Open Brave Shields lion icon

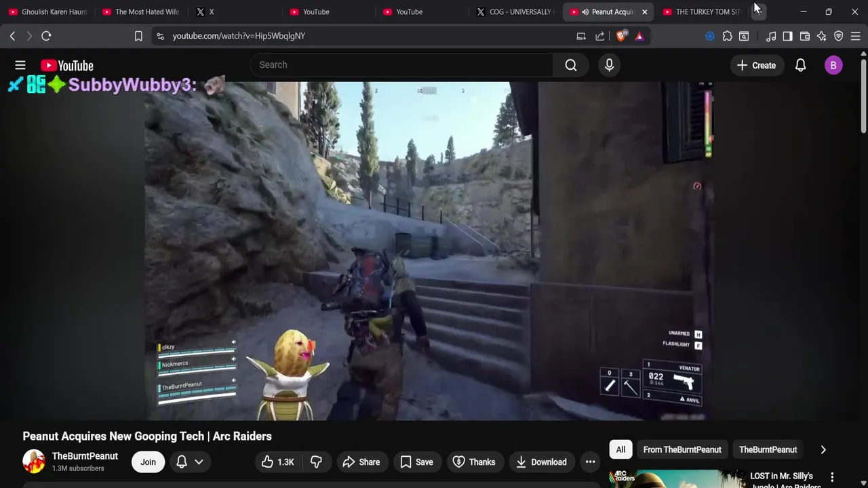pos(621,36)
